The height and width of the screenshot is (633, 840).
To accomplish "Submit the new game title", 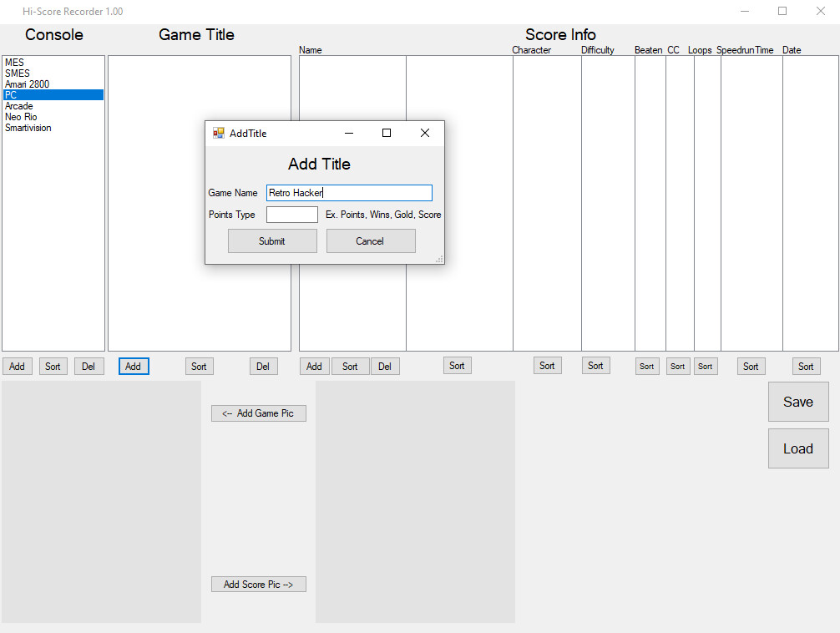I will (x=272, y=241).
